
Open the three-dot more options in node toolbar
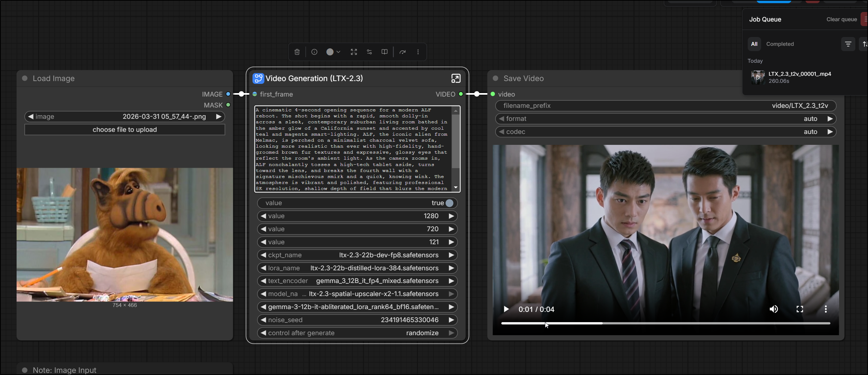coord(418,52)
